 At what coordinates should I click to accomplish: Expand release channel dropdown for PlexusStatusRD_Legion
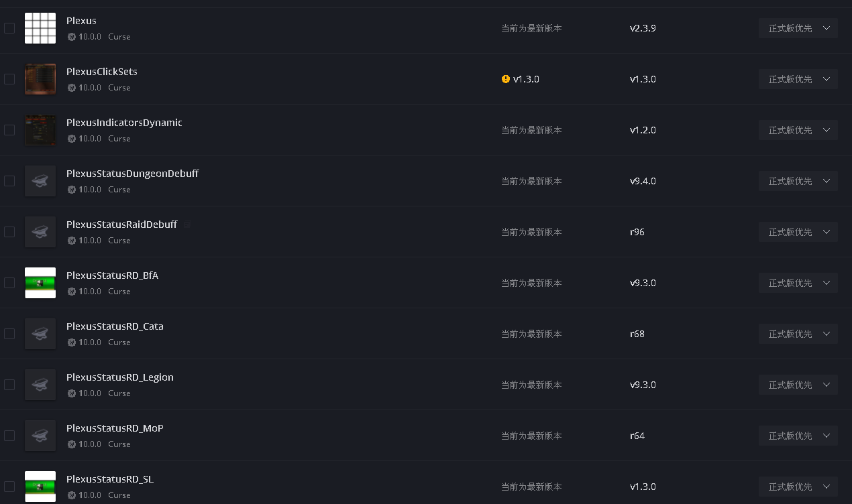(x=798, y=385)
